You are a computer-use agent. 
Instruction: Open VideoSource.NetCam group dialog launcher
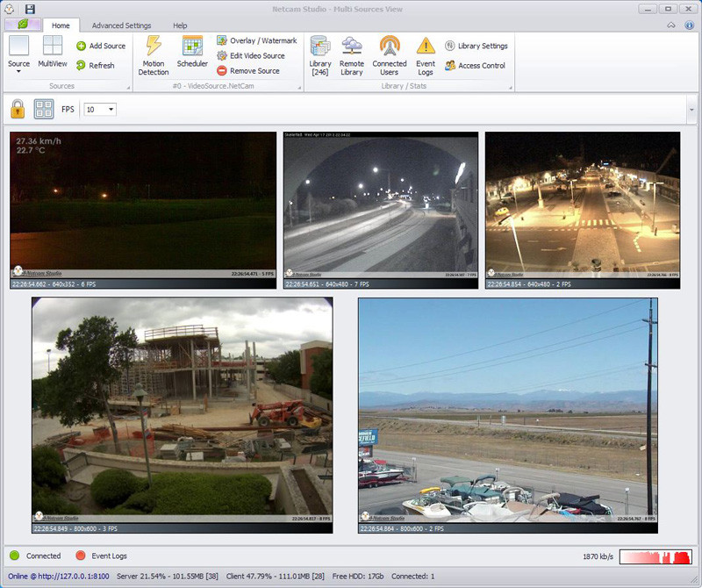[299, 88]
